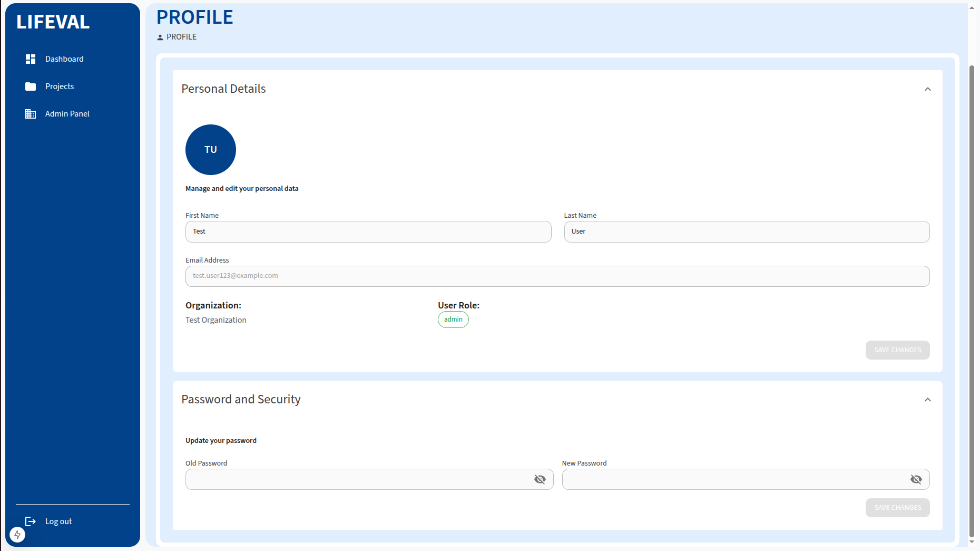Focus the First Name field
Image resolution: width=980 pixels, height=551 pixels.
click(x=368, y=232)
